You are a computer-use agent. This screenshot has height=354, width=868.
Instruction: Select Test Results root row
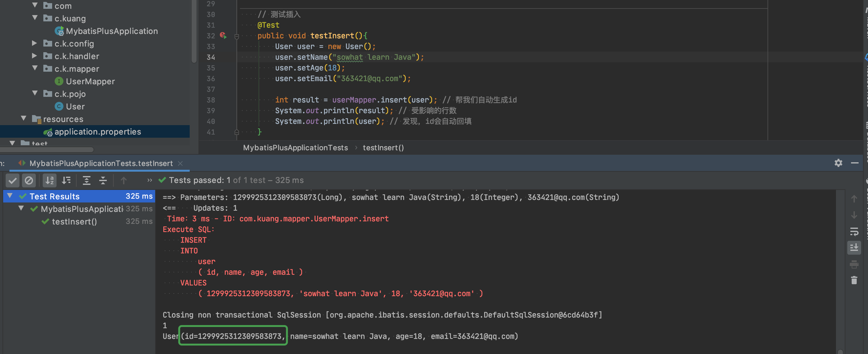79,196
